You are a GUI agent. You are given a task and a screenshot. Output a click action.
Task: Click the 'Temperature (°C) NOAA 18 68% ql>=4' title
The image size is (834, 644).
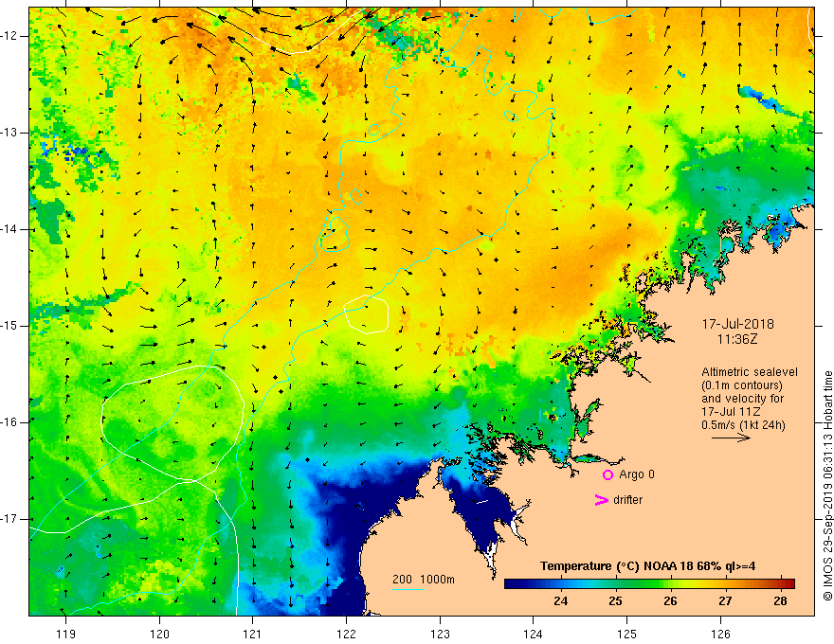click(648, 566)
